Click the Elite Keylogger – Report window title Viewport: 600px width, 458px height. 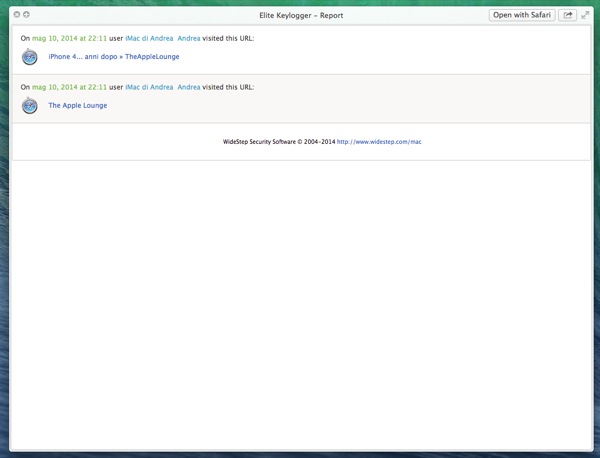click(x=301, y=15)
